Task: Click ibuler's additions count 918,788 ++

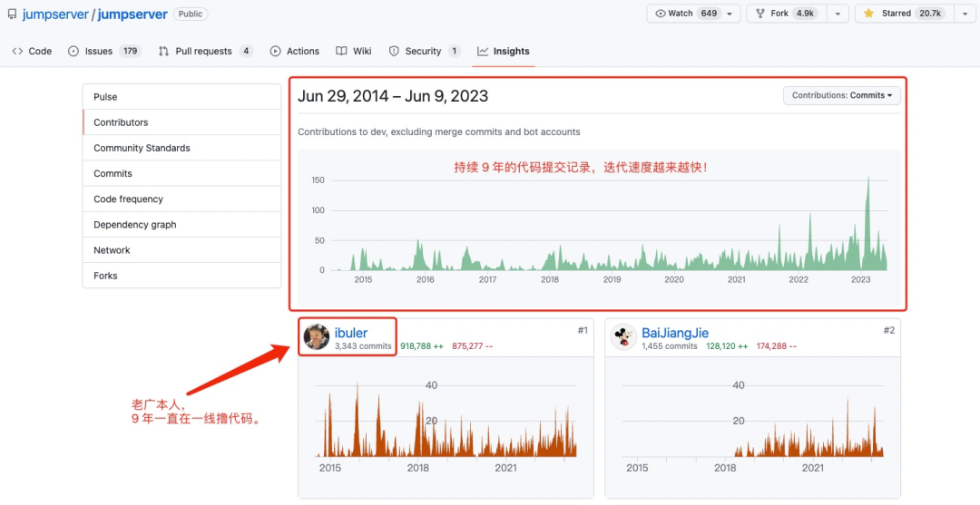Action: pos(422,345)
